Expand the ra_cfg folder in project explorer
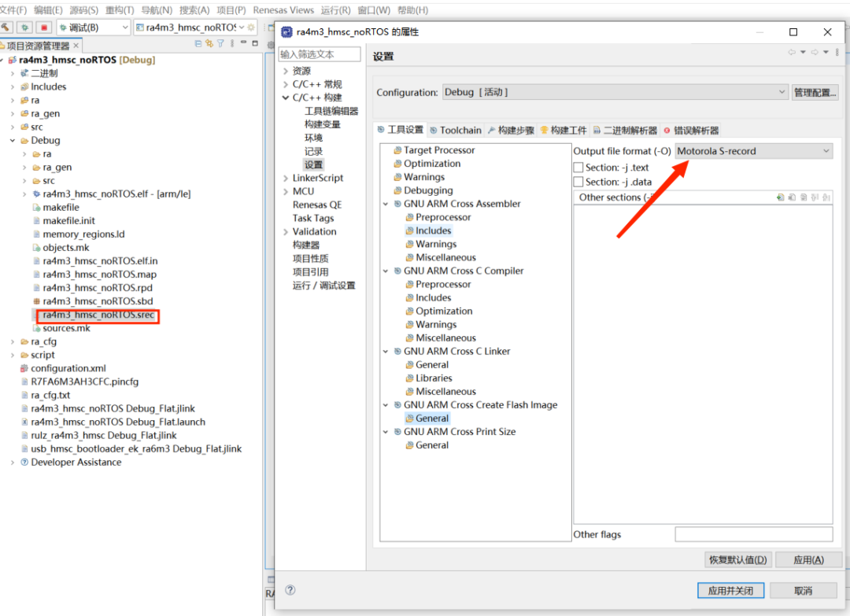The height and width of the screenshot is (616, 850). click(12, 342)
